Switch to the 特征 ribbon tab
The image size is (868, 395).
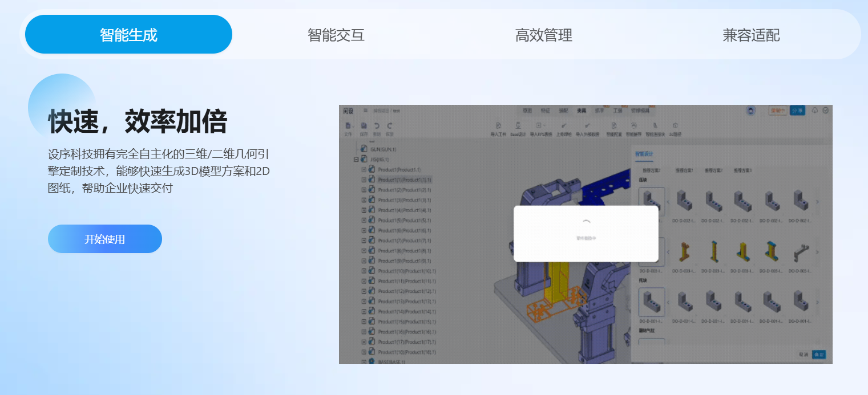point(546,111)
